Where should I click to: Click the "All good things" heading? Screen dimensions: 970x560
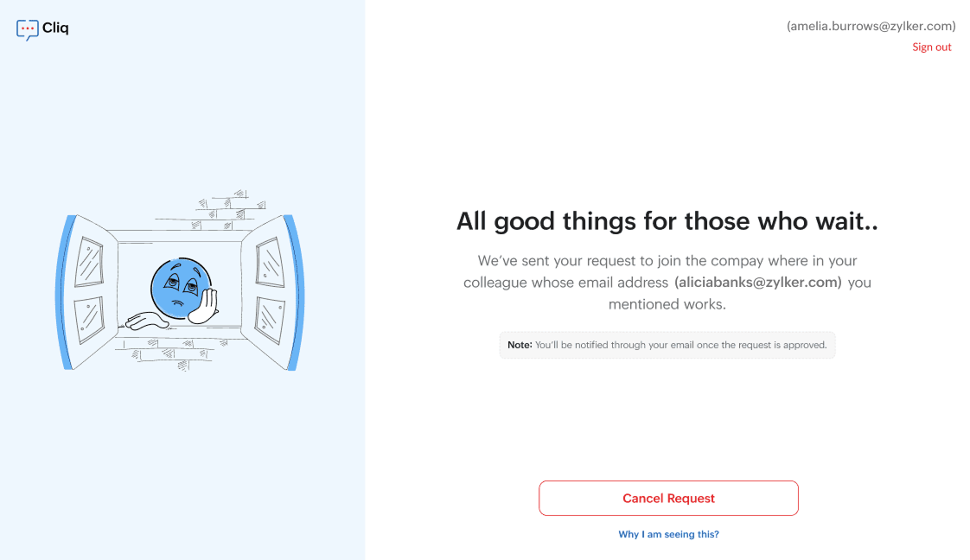(667, 221)
